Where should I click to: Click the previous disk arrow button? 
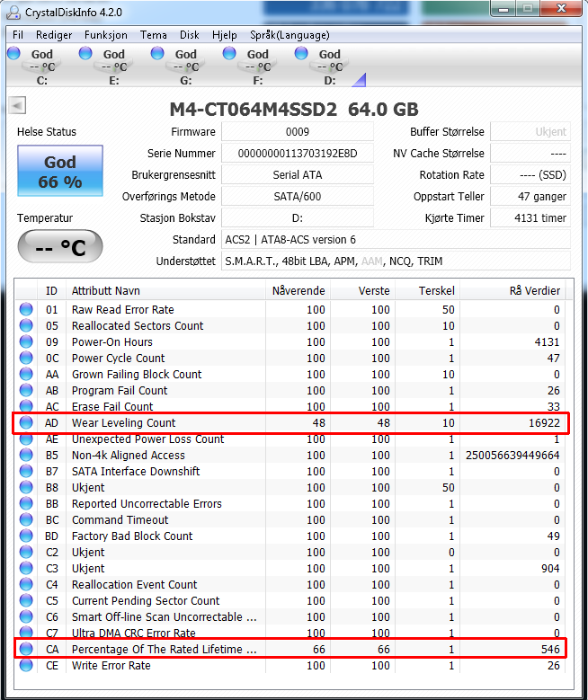tap(17, 106)
